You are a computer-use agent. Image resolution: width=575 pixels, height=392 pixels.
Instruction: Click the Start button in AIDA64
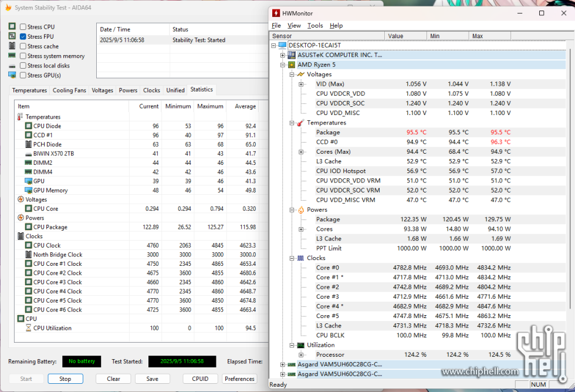26,379
